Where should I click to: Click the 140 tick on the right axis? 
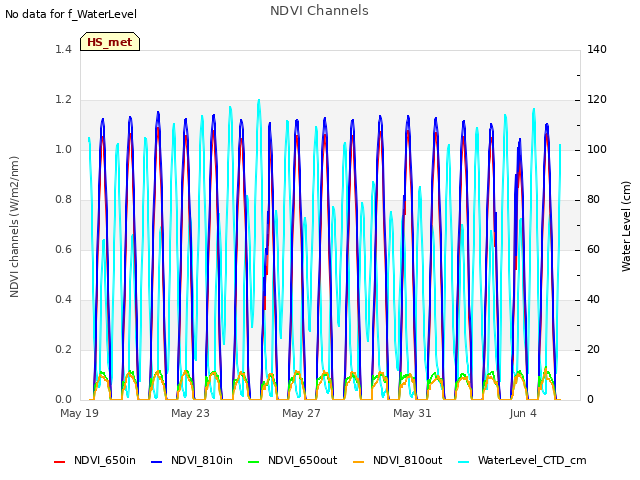[597, 49]
